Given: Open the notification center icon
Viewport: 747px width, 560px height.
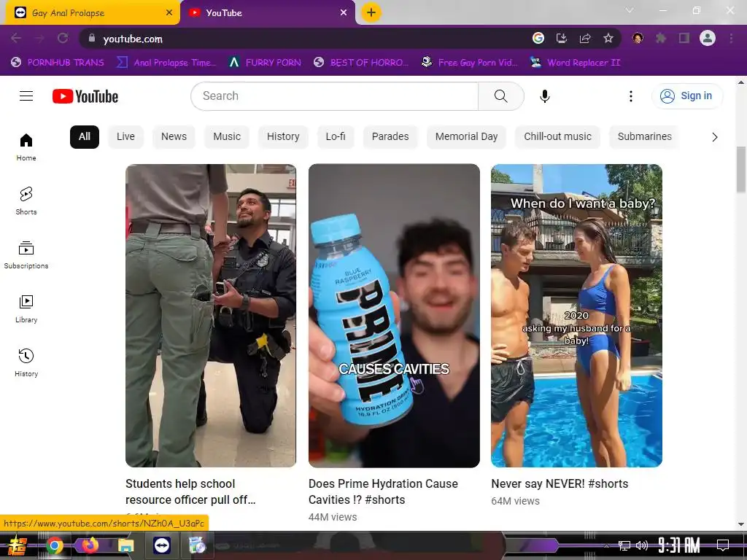Looking at the screenshot, I should tap(723, 545).
